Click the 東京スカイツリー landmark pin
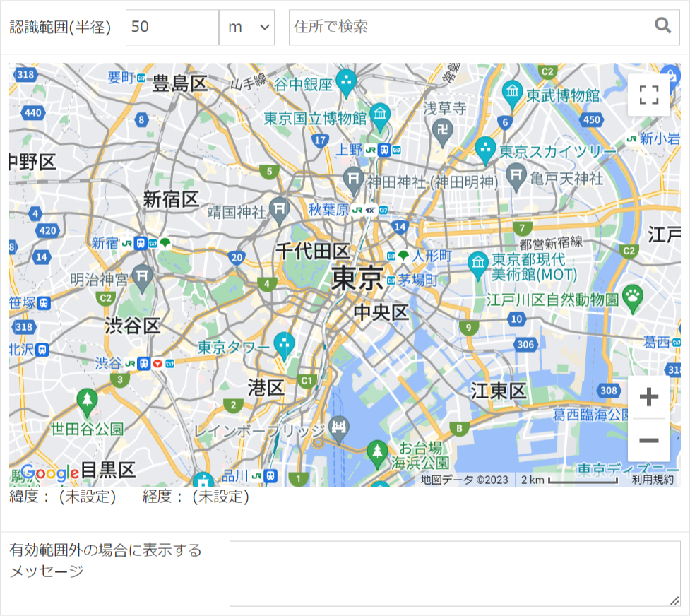This screenshot has height=616, width=690. point(485,150)
